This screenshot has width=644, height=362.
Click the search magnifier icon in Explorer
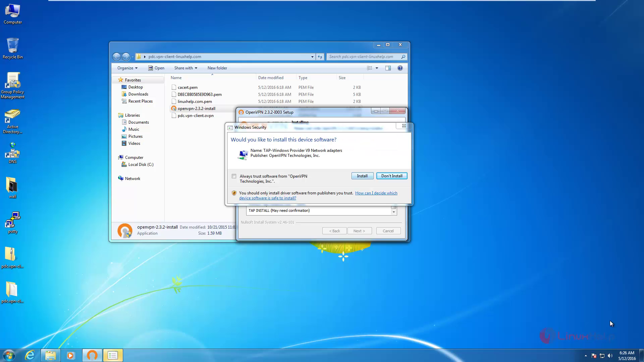point(403,57)
